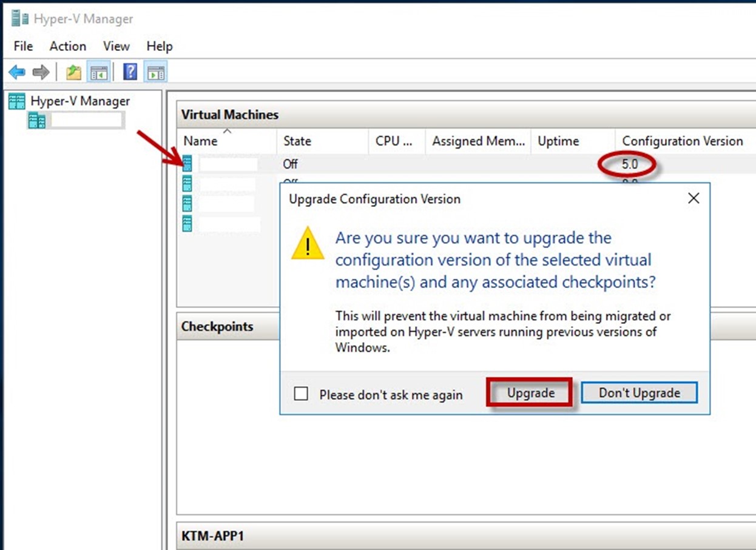
Task: Confirm with the Upgrade button
Action: coord(531,393)
